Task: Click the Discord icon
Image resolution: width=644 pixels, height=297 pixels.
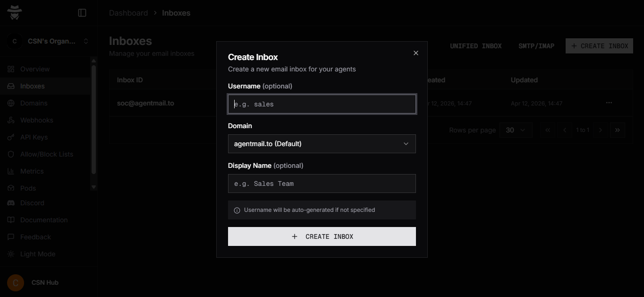Action: [11, 203]
